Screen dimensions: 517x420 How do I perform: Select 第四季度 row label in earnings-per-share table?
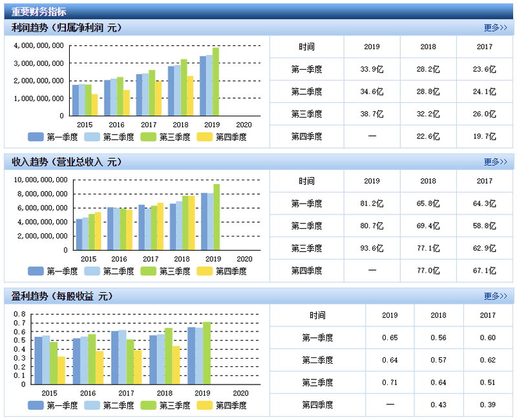[x=317, y=404]
